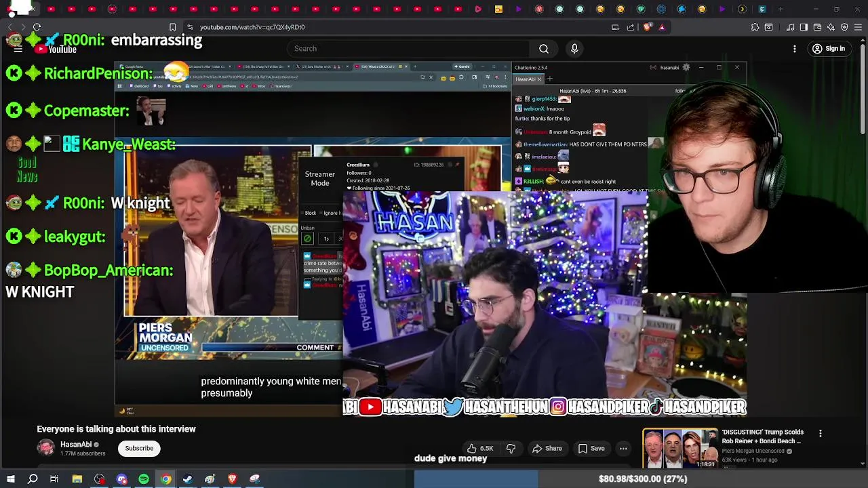Open the HasanAbi channel name link
Screen dimensions: 868x488
(76, 445)
